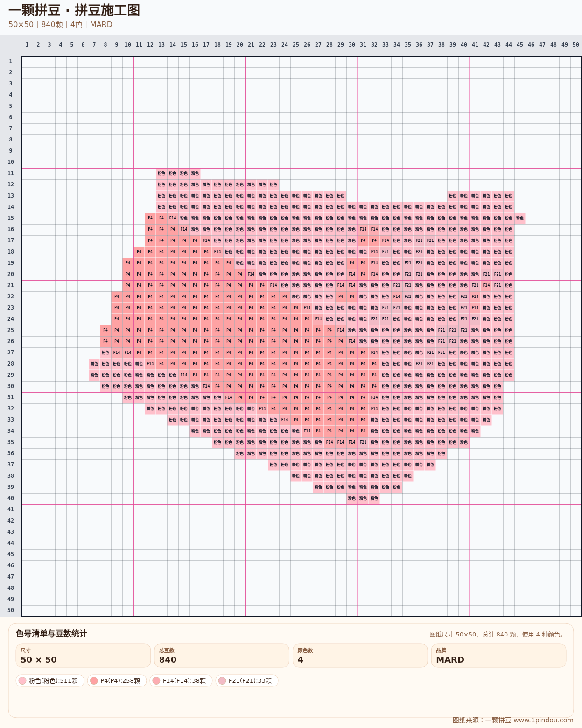This screenshot has width=582, height=728.
Task: Select the legend chip F14(F14):38颗
Action: (x=181, y=681)
